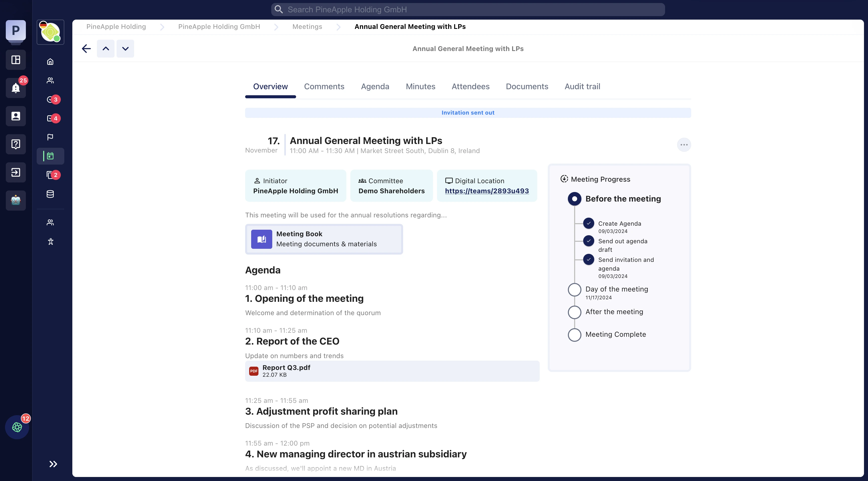The height and width of the screenshot is (481, 868).
Task: Select Day of the meeting step circle
Action: pos(574,290)
